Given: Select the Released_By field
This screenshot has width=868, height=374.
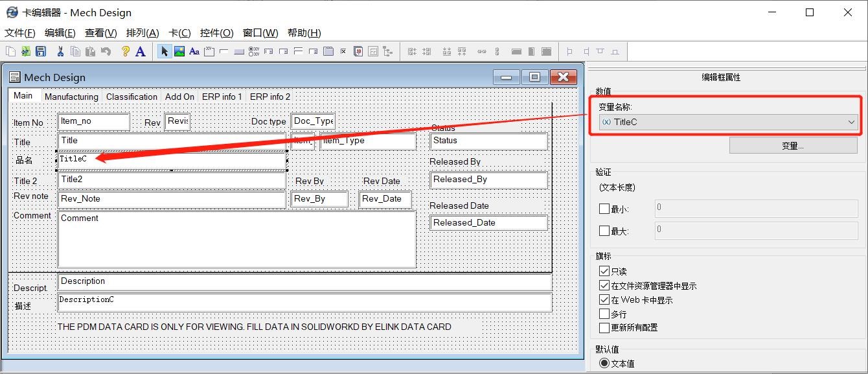Looking at the screenshot, I should tap(489, 180).
